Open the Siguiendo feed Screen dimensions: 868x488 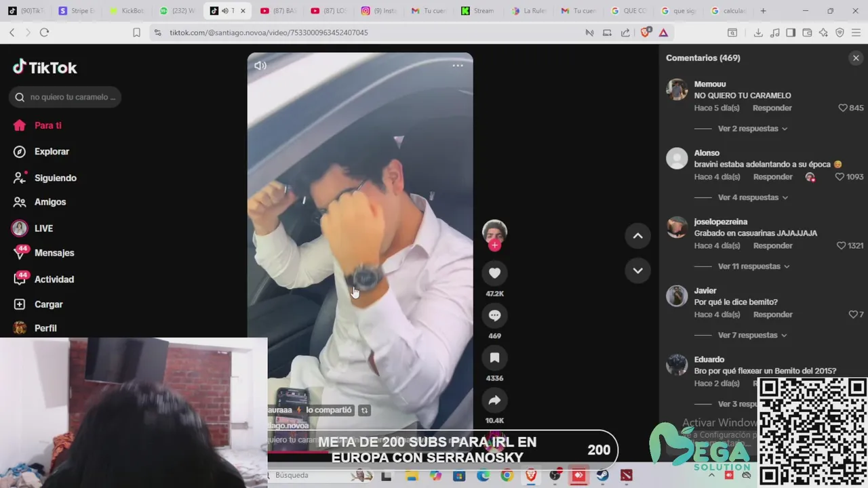point(56,178)
